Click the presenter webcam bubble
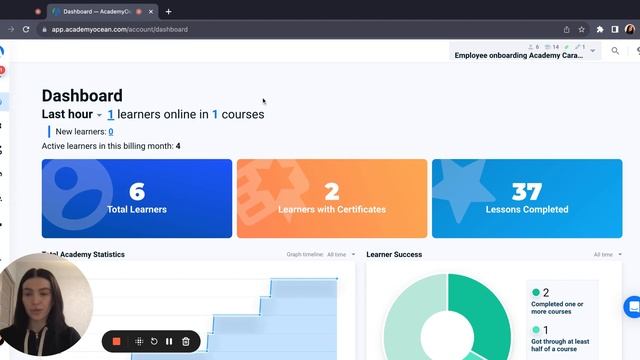This screenshot has height=360, width=640. pos(43,304)
